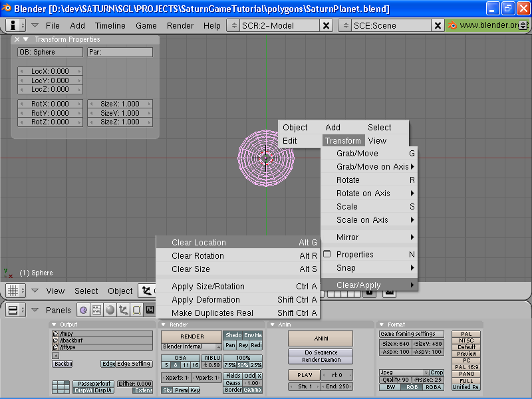Open the Editing context icon in Panels header
532x399 pixels.
tap(136, 310)
